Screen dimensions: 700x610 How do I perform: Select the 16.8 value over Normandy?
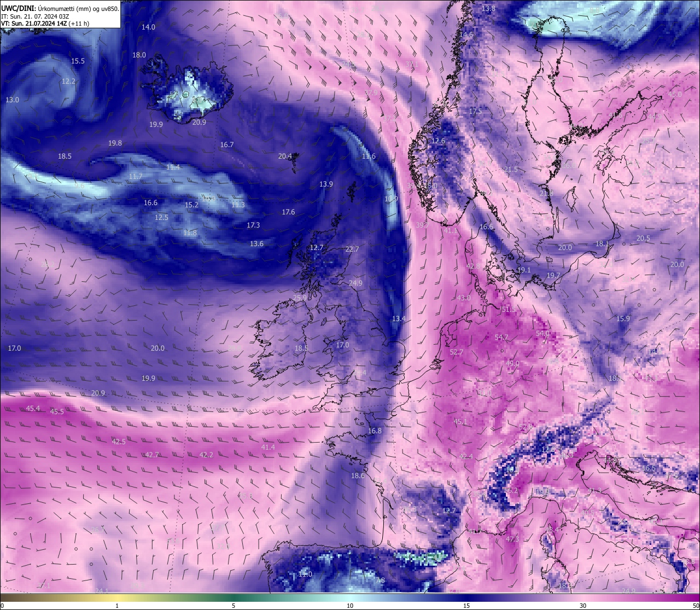click(375, 431)
